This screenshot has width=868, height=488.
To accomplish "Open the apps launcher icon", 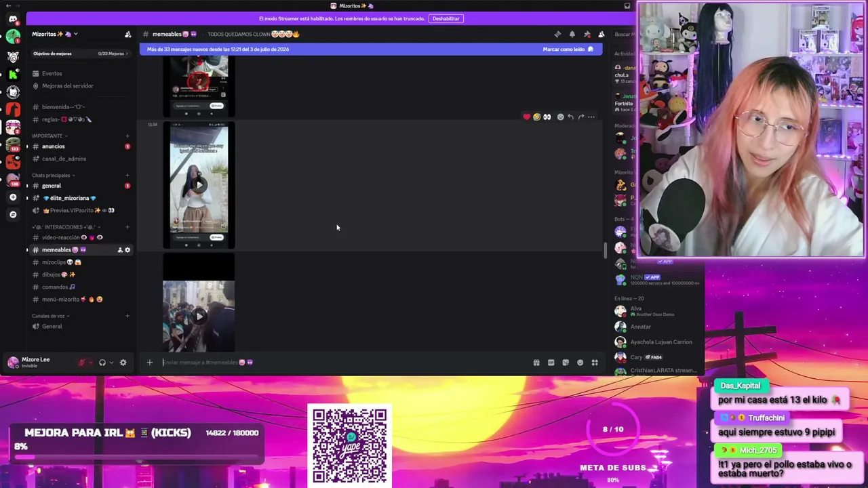I will (x=595, y=363).
